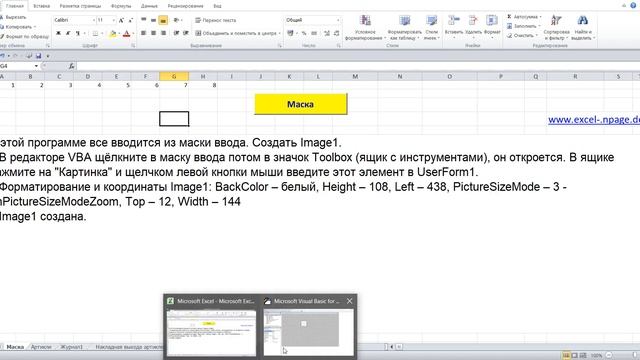Image resolution: width=640 pixels, height=360 pixels.
Task: Click the formula bar input
Action: point(358,66)
